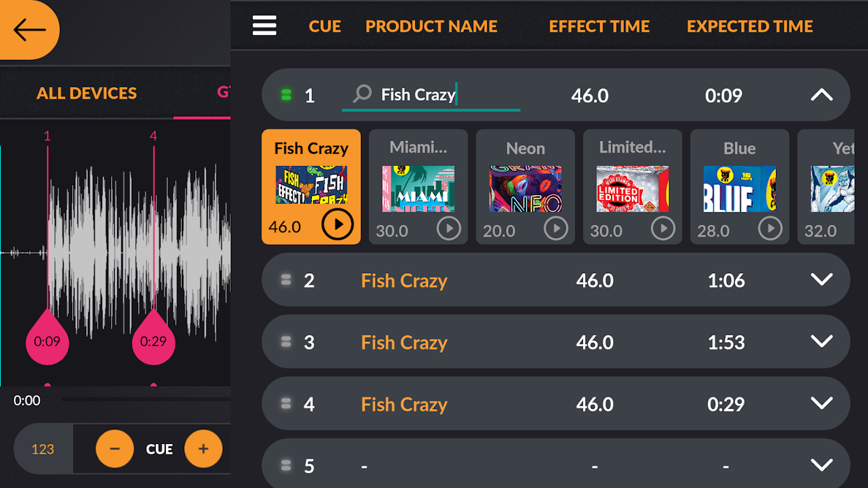The width and height of the screenshot is (868, 488).
Task: Play the Neon product preview
Action: click(555, 229)
